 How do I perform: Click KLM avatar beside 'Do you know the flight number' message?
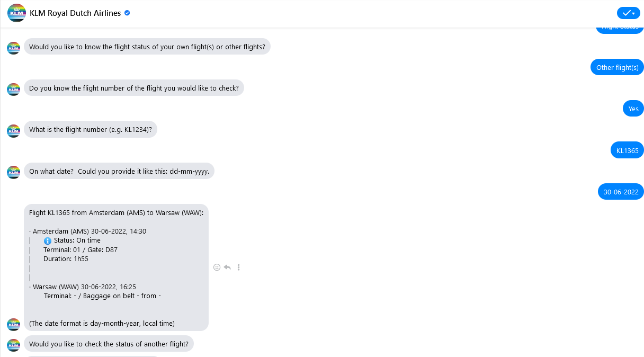pyautogui.click(x=13, y=89)
